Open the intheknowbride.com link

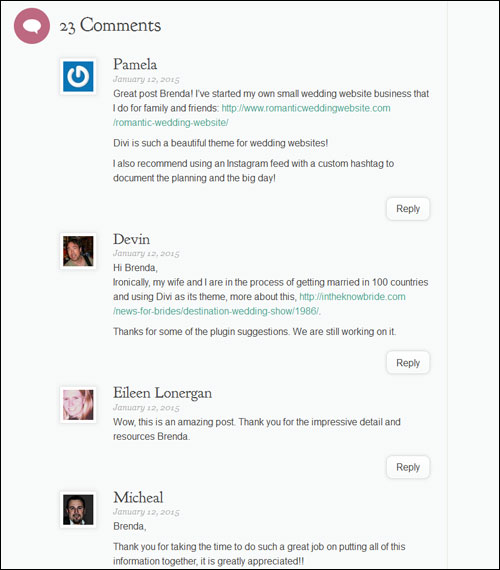(352, 297)
